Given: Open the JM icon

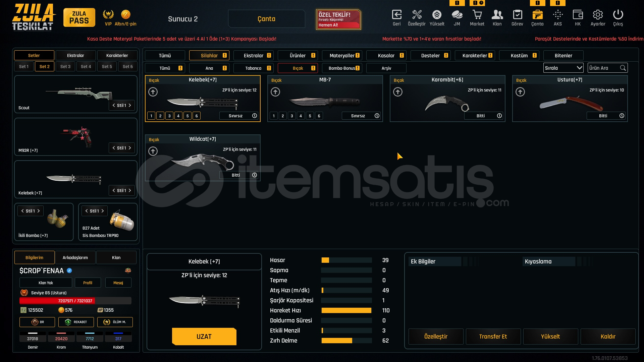Looking at the screenshot, I should click(457, 15).
